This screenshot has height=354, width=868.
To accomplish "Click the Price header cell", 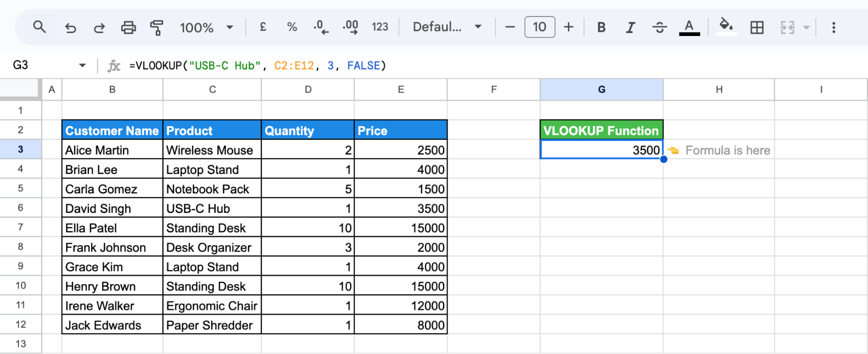I will 401,130.
